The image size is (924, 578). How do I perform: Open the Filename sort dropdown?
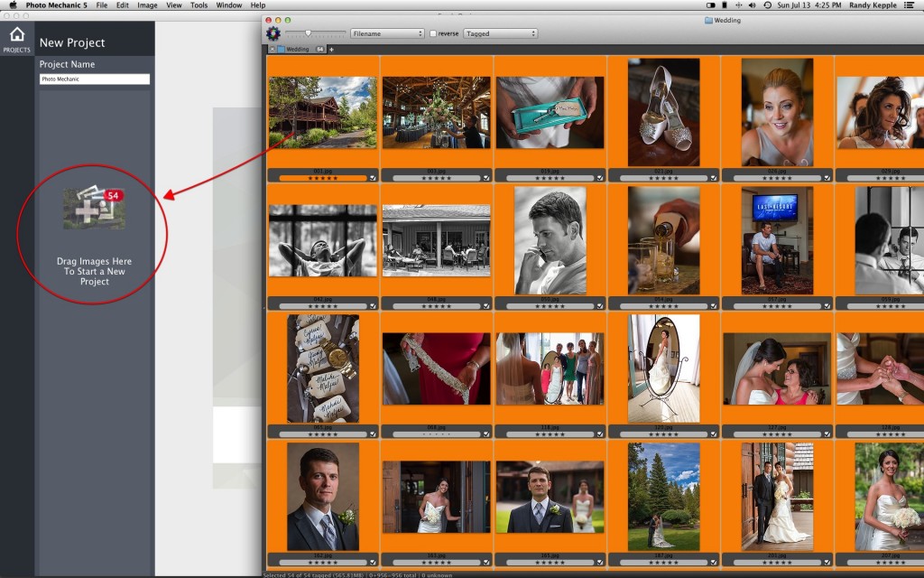387,33
